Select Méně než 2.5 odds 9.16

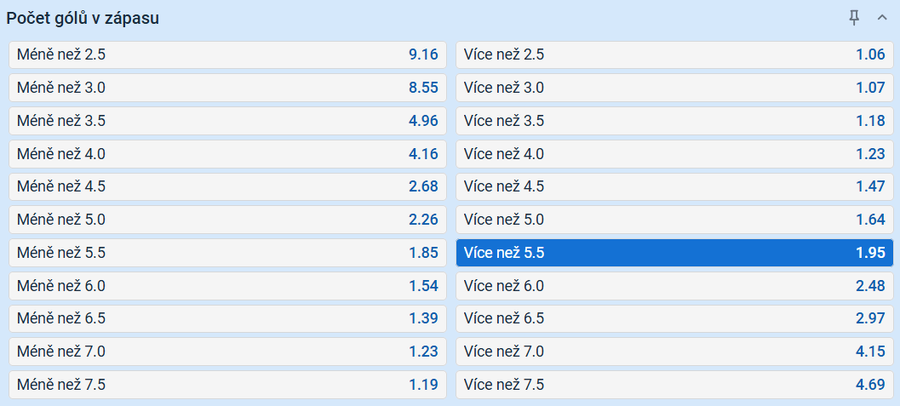click(227, 55)
